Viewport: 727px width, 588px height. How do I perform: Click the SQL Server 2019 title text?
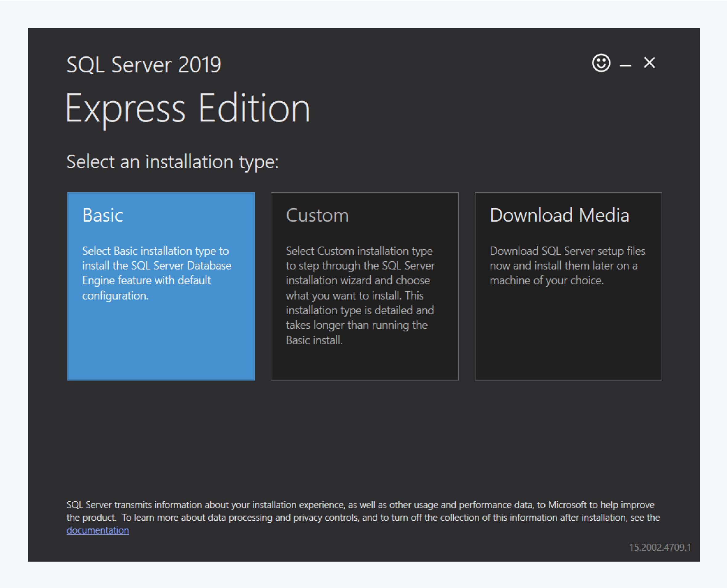coord(144,64)
